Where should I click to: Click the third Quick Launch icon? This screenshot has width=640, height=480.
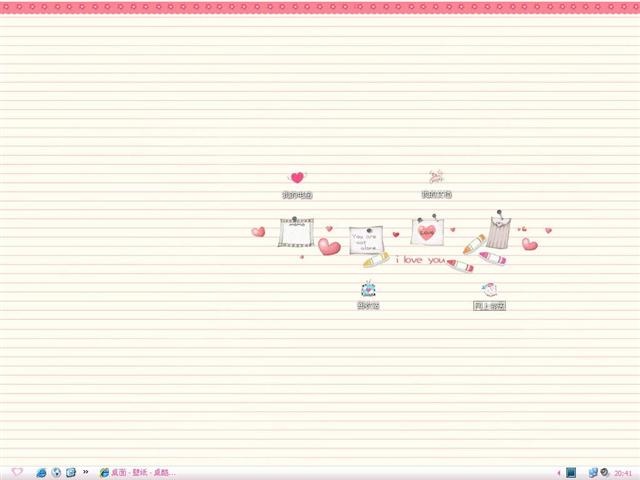pos(71,473)
